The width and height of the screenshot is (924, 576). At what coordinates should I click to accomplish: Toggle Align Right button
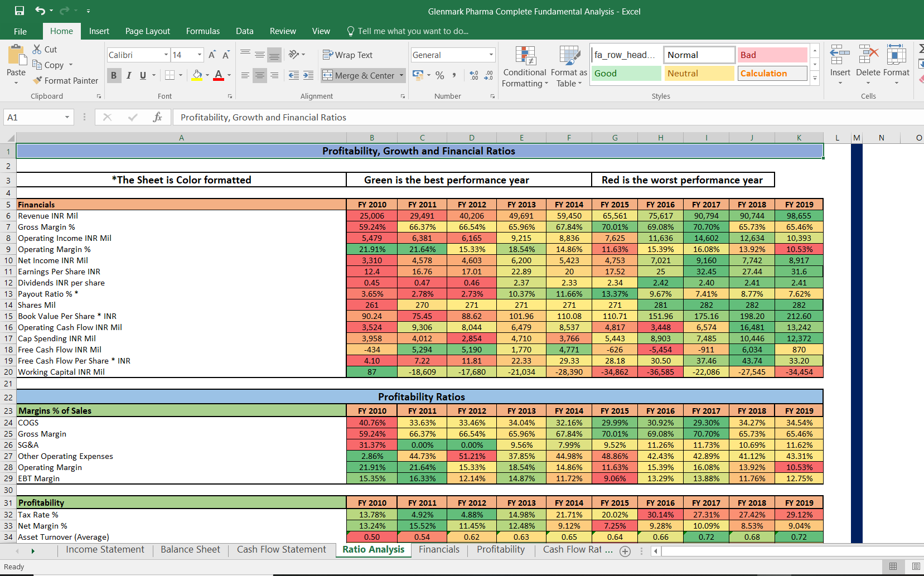coord(274,75)
